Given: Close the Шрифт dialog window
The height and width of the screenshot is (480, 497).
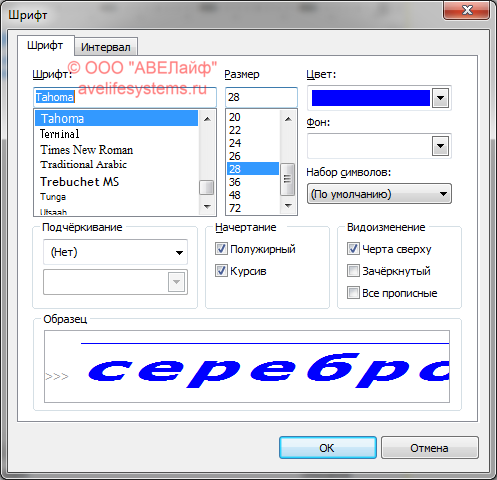Looking at the screenshot, I should (467, 10).
